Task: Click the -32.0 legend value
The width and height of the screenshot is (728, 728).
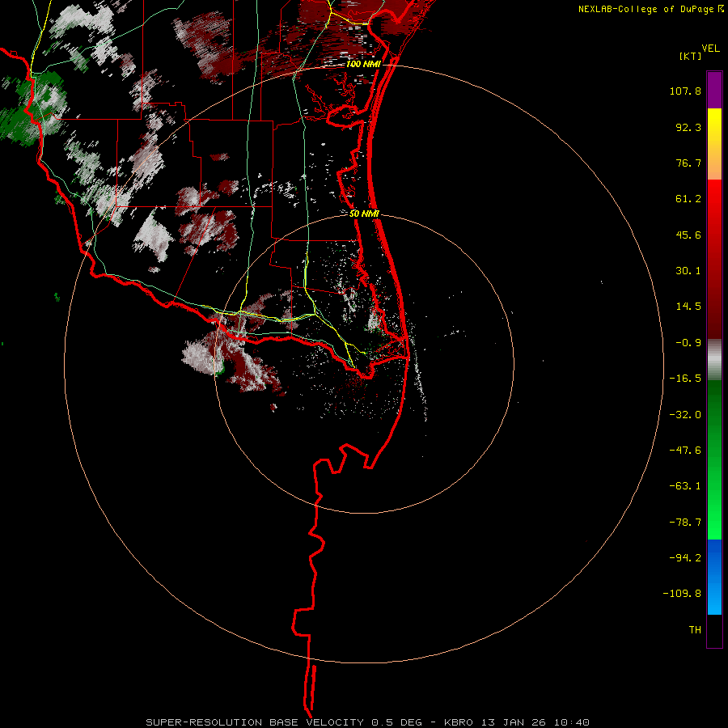Action: (x=685, y=414)
